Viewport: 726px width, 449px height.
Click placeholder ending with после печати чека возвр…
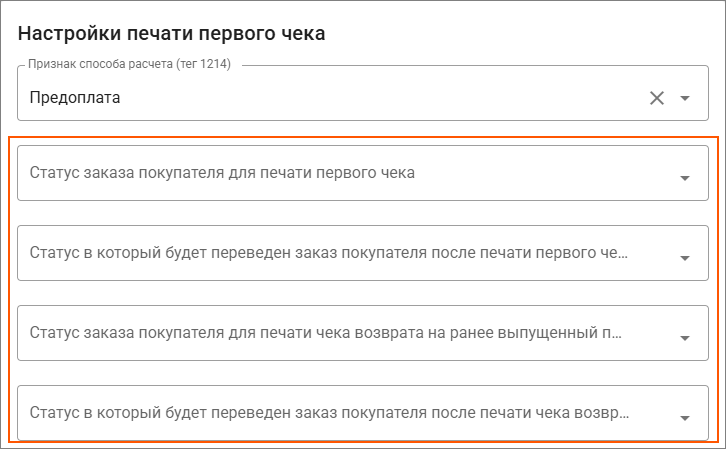pos(330,413)
